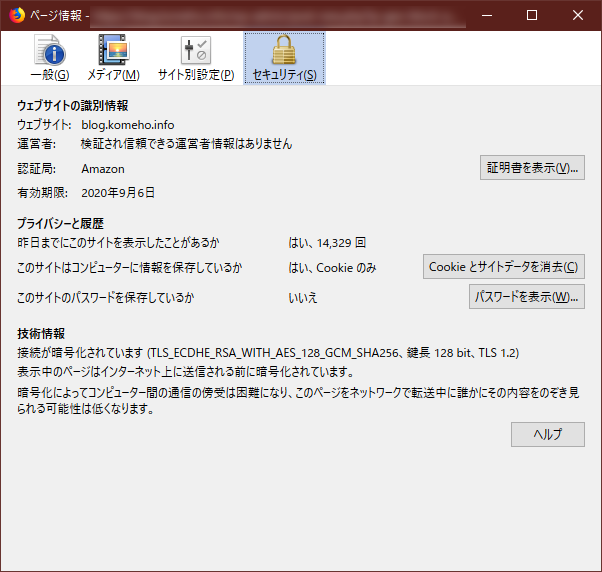Click the プライバシーと履歴 heading
The image size is (602, 572).
point(60,223)
